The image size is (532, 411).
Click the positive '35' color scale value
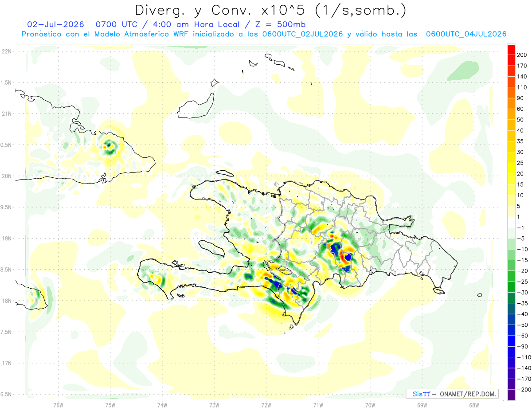[520, 141]
